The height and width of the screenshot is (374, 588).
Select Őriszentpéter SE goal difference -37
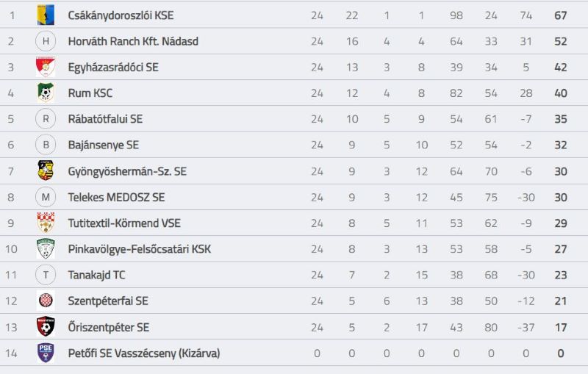[526, 327]
